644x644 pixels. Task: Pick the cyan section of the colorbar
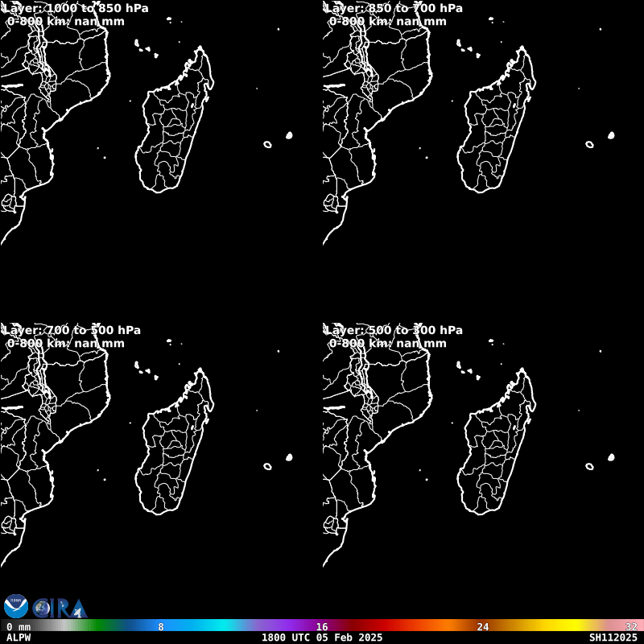coord(224,625)
